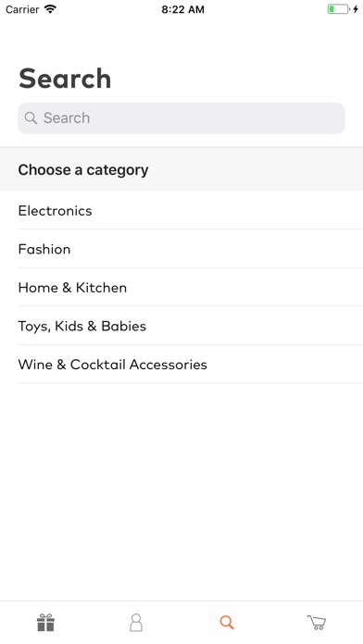Click the Wi-Fi signal icon in the status bar

click(x=50, y=9)
